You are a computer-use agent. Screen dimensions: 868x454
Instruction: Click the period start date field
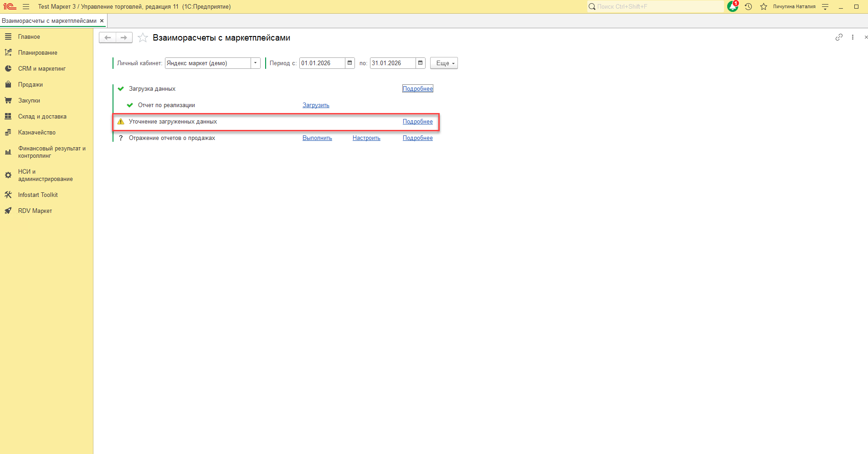(322, 63)
